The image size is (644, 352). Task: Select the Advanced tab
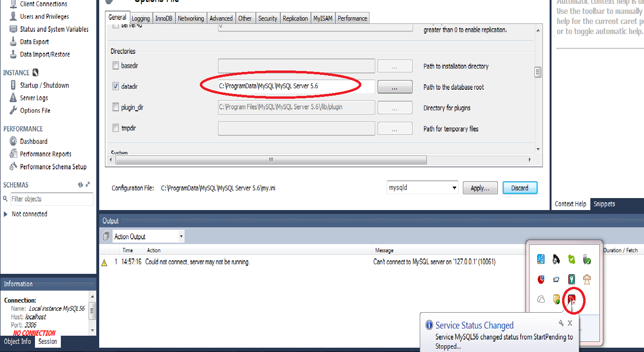[221, 18]
